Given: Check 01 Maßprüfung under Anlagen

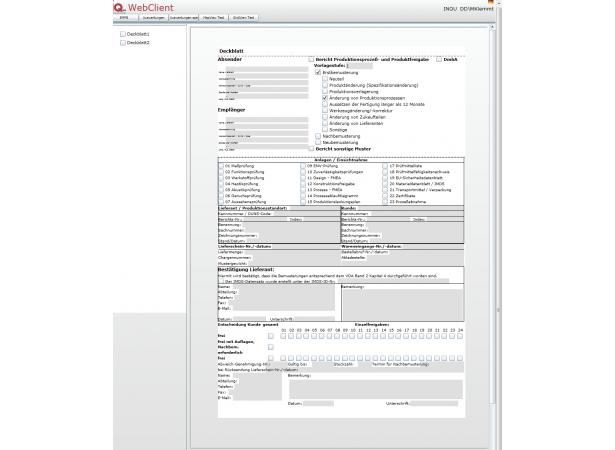Looking at the screenshot, I should coord(221,166).
